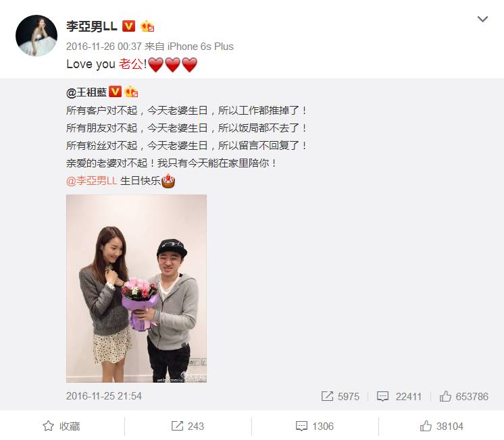Screen dimensions: 504x440
Task: Toggle 收藏 star to favorite this post
Action: pyautogui.click(x=61, y=427)
